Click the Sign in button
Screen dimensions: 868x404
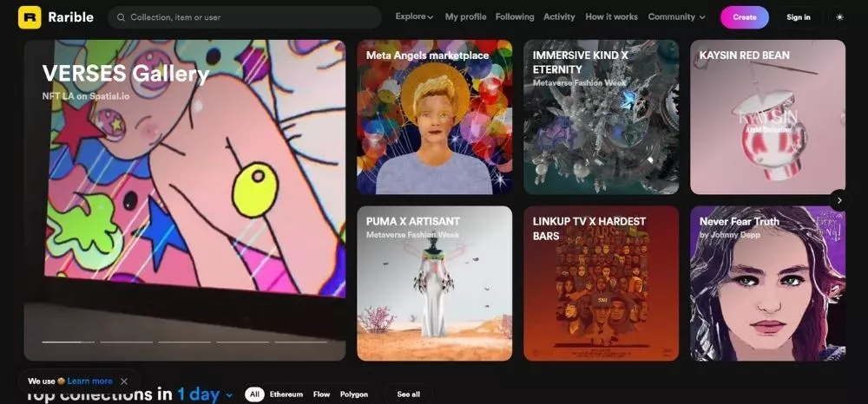tap(799, 17)
